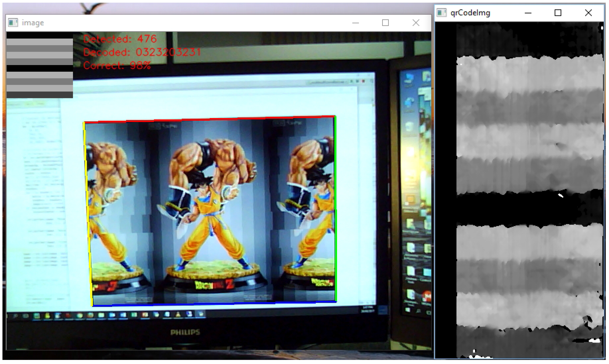This screenshot has height=364, width=609.
Task: Click the red 'Detected: 476' overlay text
Action: coord(120,39)
